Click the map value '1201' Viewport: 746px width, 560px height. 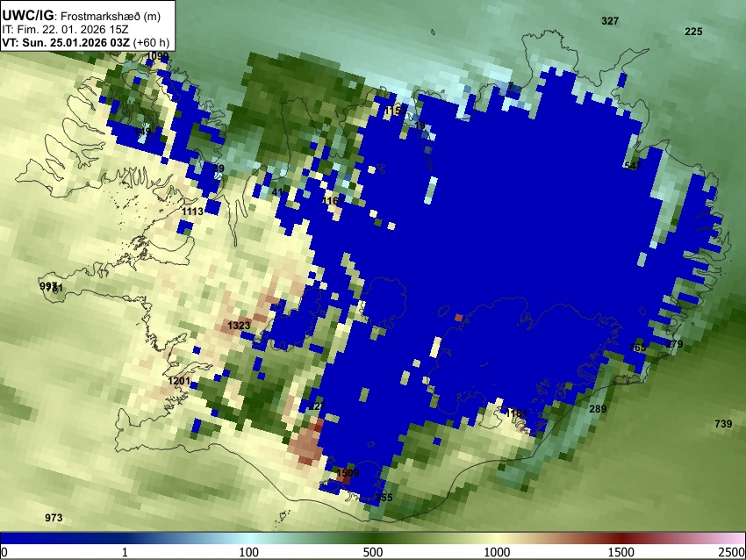point(179,381)
